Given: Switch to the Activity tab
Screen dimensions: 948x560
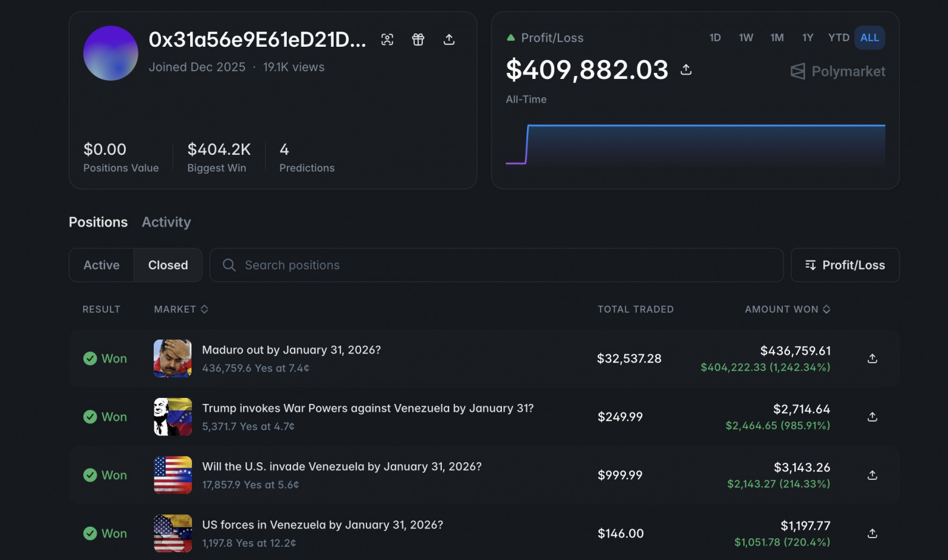Looking at the screenshot, I should [x=167, y=222].
